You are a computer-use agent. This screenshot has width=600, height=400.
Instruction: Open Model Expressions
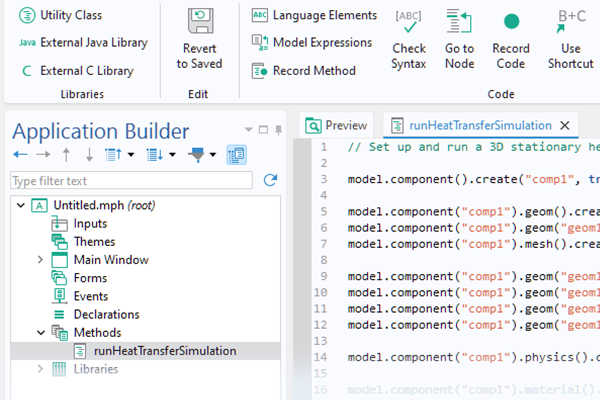[311, 42]
